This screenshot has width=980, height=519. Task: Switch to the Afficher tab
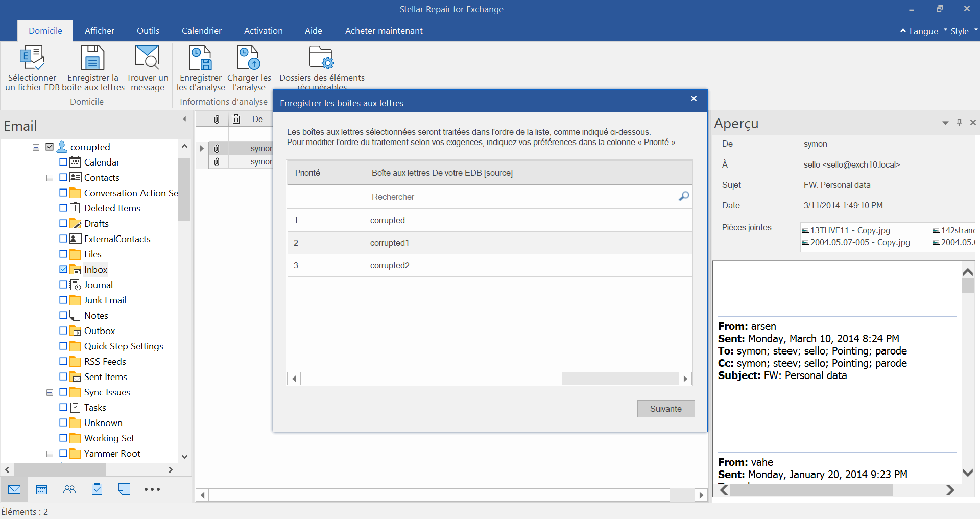99,31
